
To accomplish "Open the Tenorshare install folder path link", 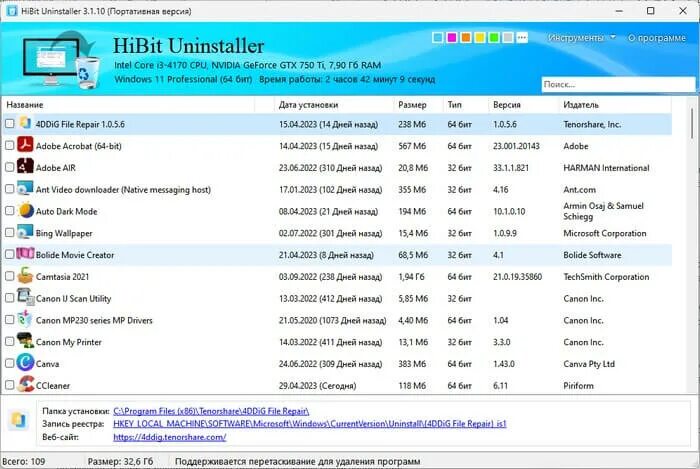I will [x=211, y=411].
